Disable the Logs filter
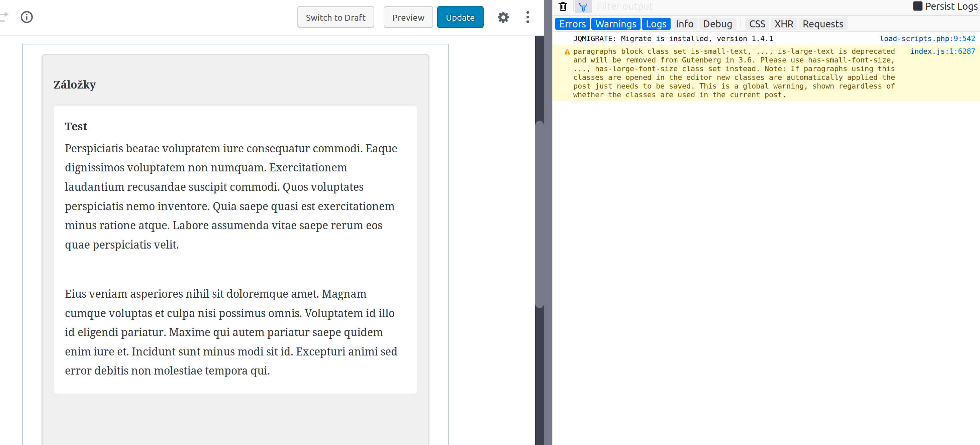The width and height of the screenshot is (980, 445). (656, 24)
